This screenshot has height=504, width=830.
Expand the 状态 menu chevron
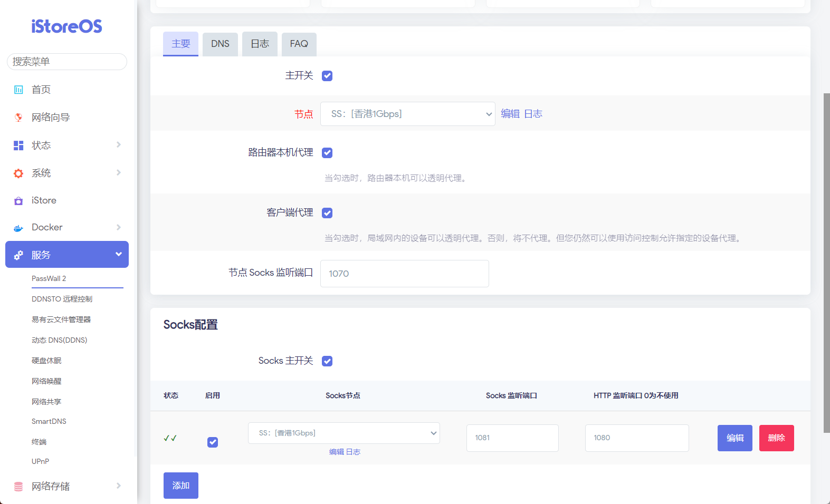pos(119,144)
